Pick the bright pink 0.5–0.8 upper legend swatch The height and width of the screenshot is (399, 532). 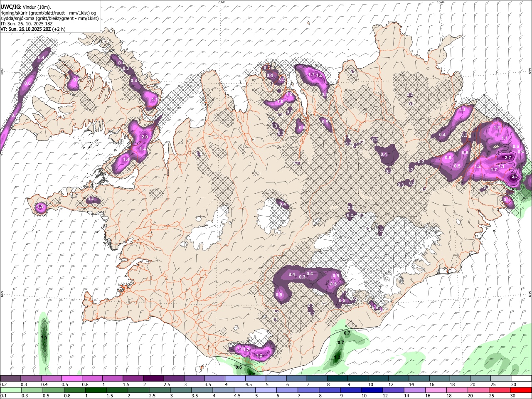pos(71,379)
